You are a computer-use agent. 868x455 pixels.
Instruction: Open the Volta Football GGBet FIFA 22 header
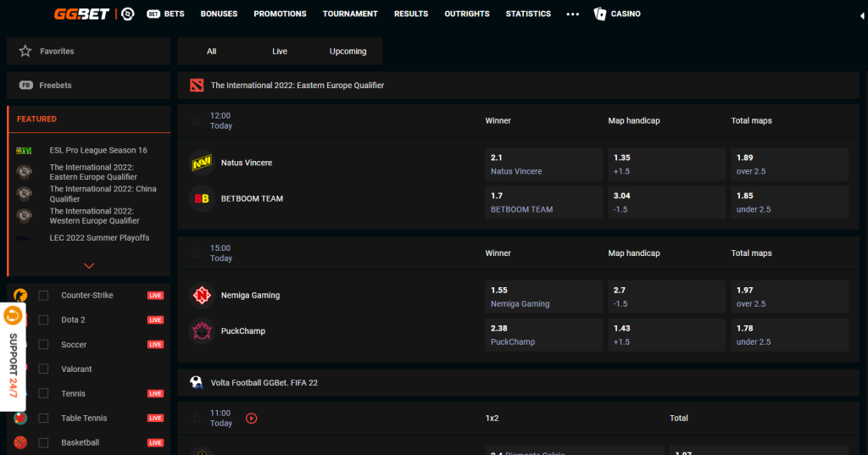[x=518, y=382]
